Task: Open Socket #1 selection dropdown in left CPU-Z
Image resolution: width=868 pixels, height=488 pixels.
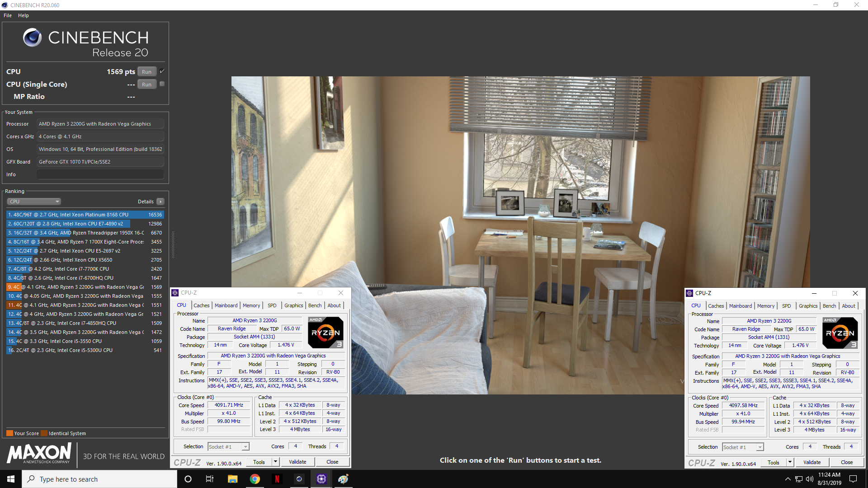Action: (x=228, y=447)
